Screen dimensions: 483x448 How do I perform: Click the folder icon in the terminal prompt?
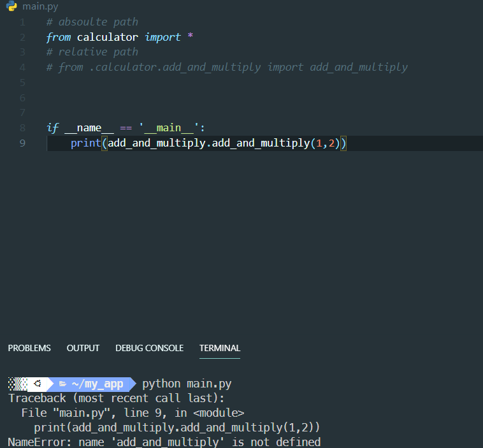coord(62,384)
